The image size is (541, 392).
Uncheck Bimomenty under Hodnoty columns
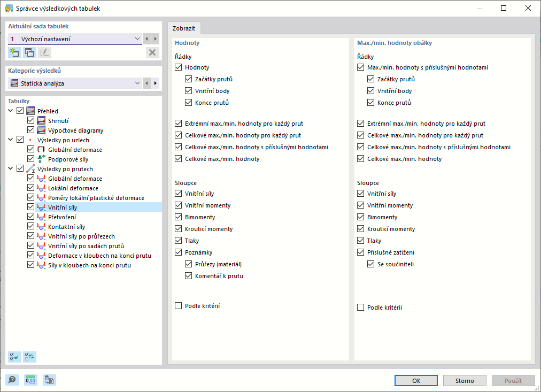tap(179, 217)
